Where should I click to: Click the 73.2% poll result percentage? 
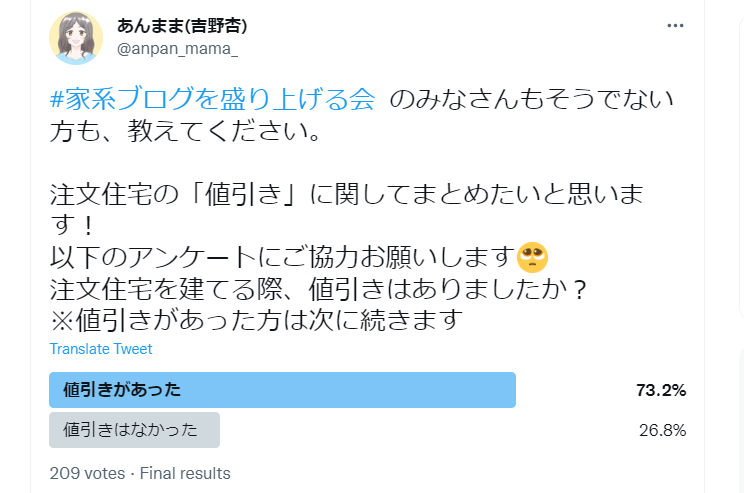click(x=661, y=390)
